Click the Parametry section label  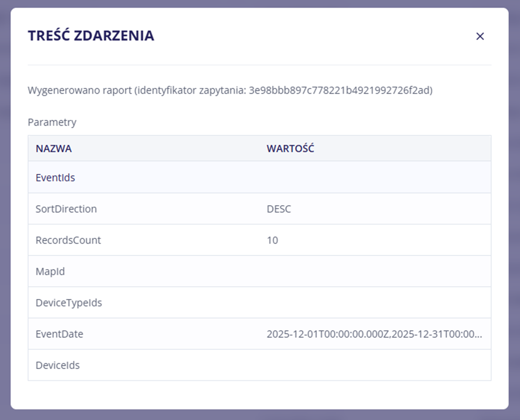[52, 122]
